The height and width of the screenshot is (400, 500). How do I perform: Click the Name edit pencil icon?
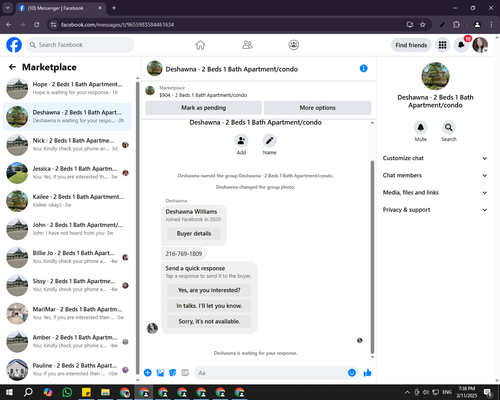tap(269, 141)
